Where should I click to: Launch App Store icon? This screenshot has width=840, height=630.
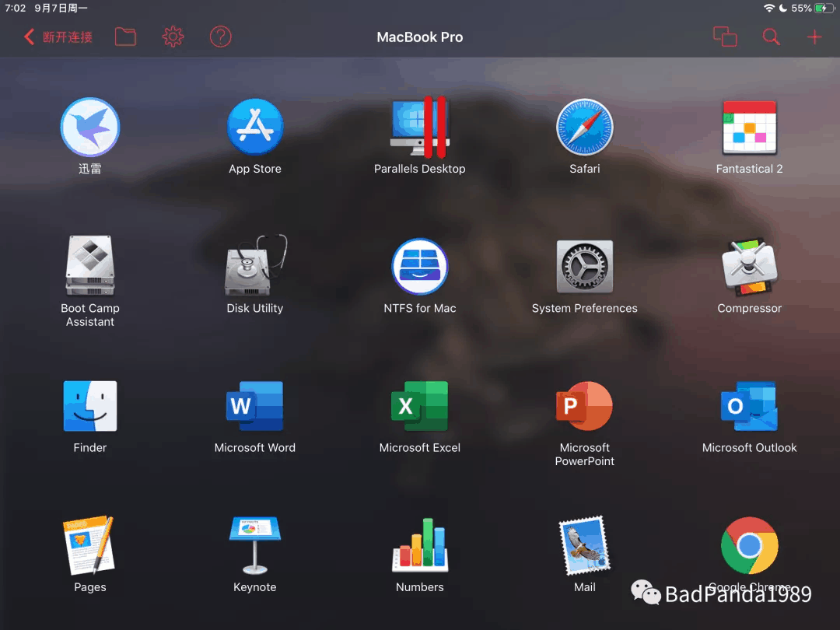click(x=255, y=128)
